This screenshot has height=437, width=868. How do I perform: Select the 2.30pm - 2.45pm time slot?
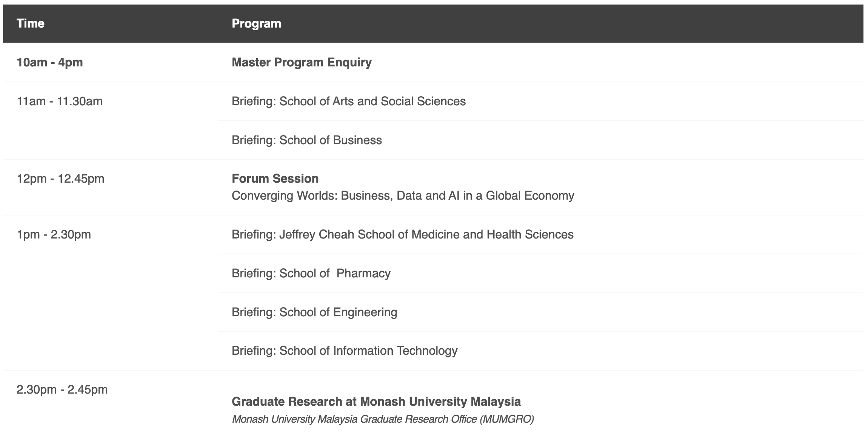(x=62, y=389)
